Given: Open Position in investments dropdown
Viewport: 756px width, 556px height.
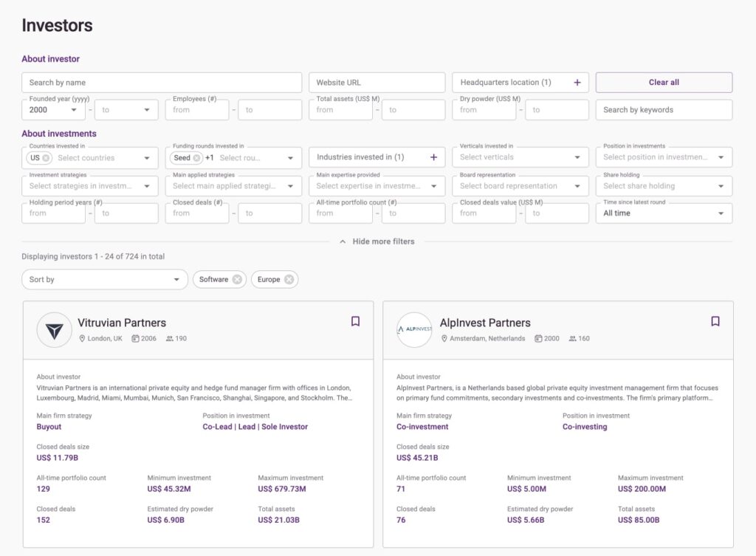Looking at the screenshot, I should pyautogui.click(x=664, y=157).
